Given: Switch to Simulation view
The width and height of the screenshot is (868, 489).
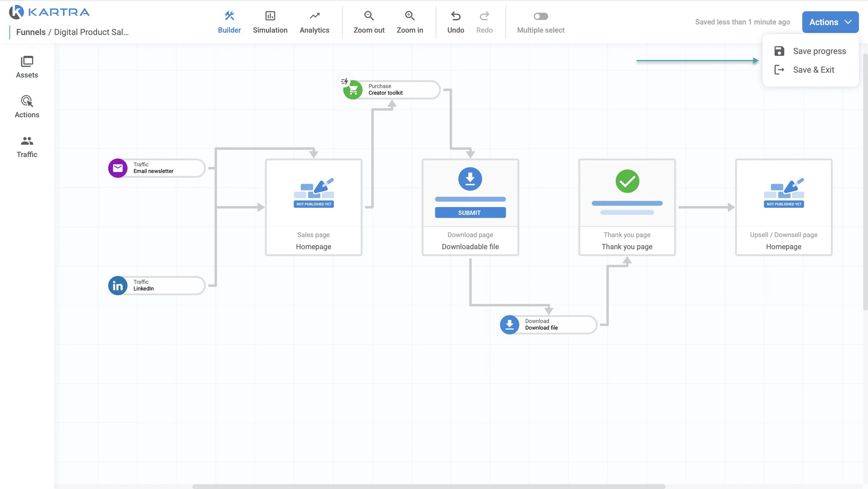Looking at the screenshot, I should (x=270, y=22).
